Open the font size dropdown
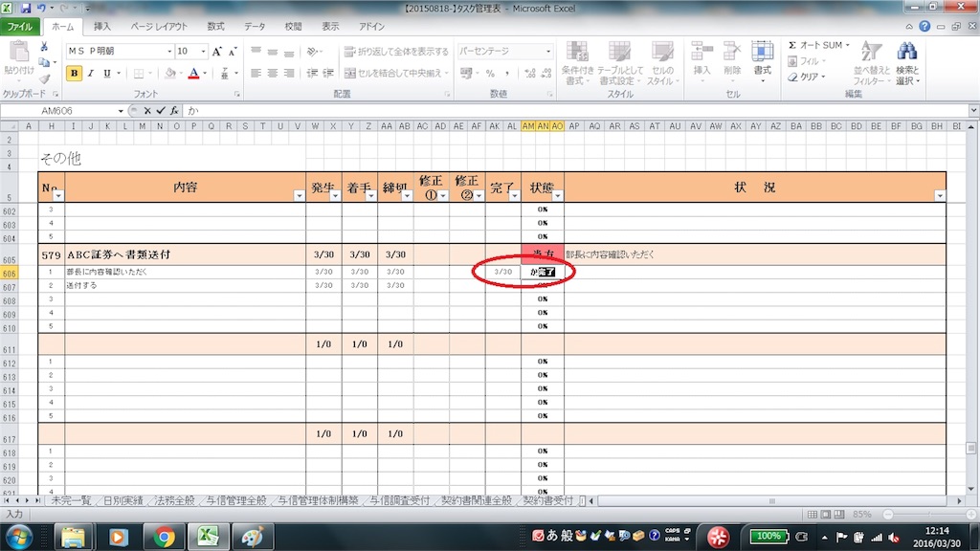The width and height of the screenshot is (980, 551). pyautogui.click(x=203, y=52)
